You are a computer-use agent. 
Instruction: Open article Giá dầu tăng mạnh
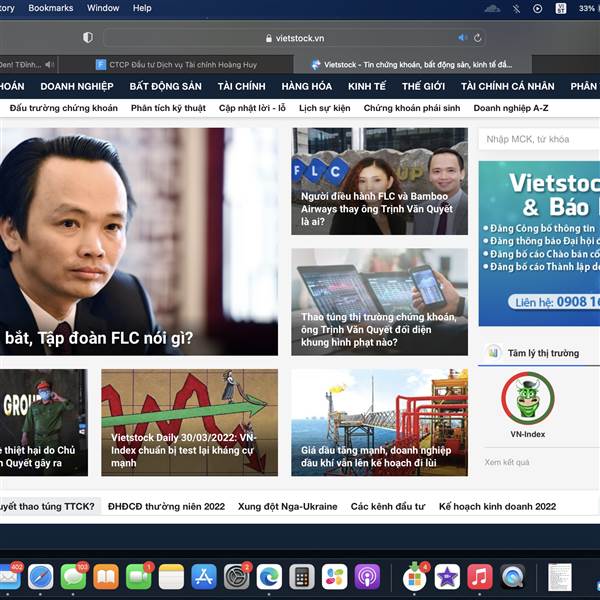[x=379, y=422]
